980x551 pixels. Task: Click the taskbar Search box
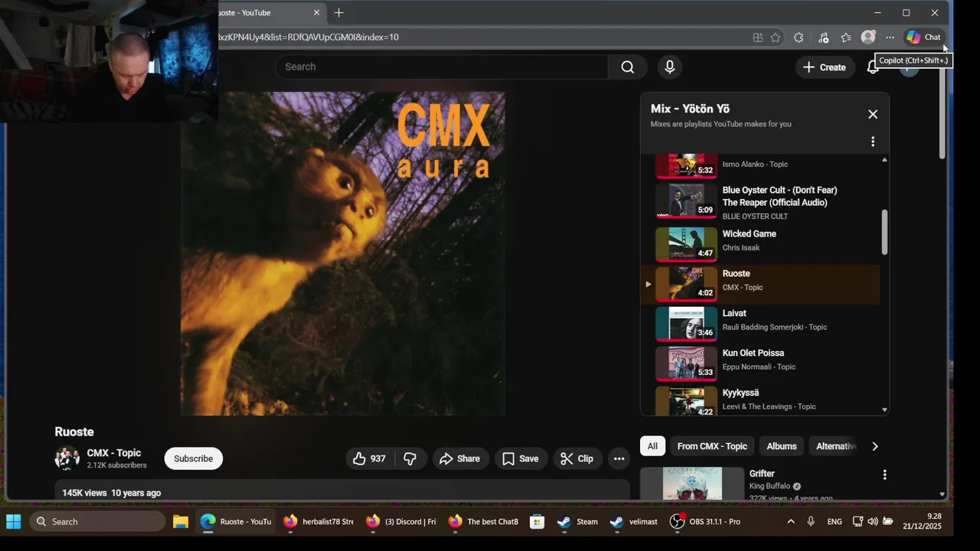tap(98, 522)
